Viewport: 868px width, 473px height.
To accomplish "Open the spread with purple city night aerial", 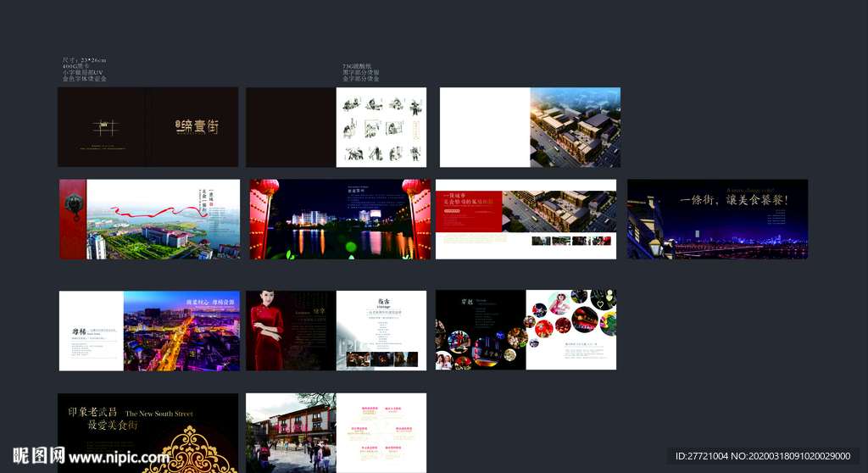I will click(x=149, y=331).
